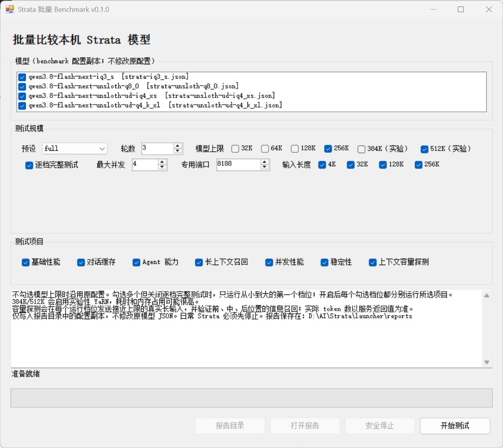503x448 pixels.
Task: Click the Strata Benchmark app icon in title bar
Action: [10, 9]
